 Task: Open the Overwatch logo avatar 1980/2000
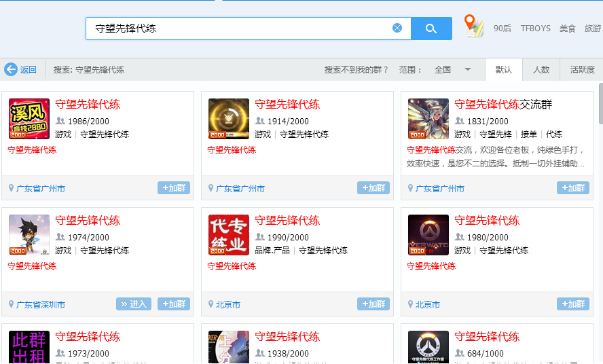[x=428, y=235]
